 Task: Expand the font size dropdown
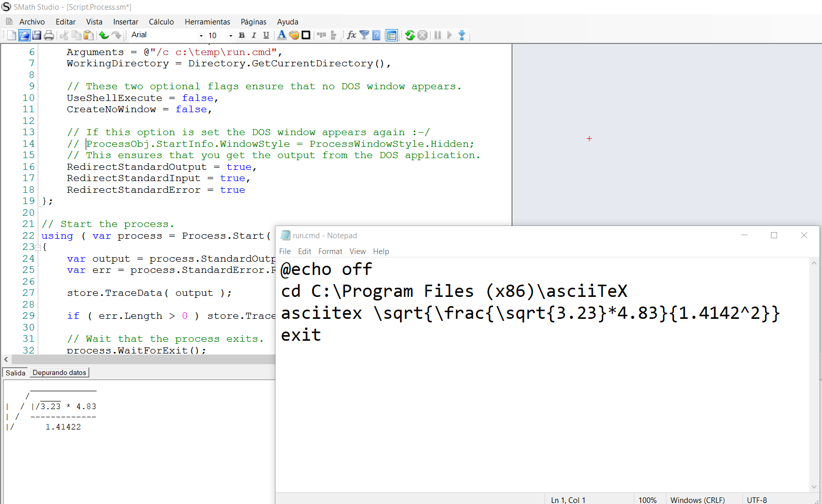click(231, 36)
